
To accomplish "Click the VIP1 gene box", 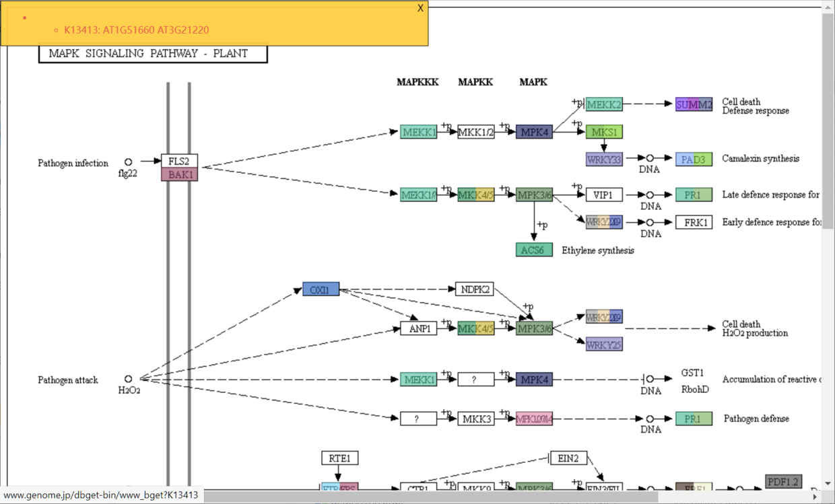I will [604, 194].
